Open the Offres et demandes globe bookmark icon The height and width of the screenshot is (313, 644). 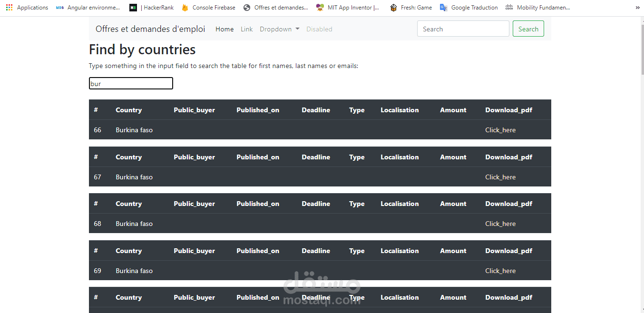pyautogui.click(x=246, y=8)
